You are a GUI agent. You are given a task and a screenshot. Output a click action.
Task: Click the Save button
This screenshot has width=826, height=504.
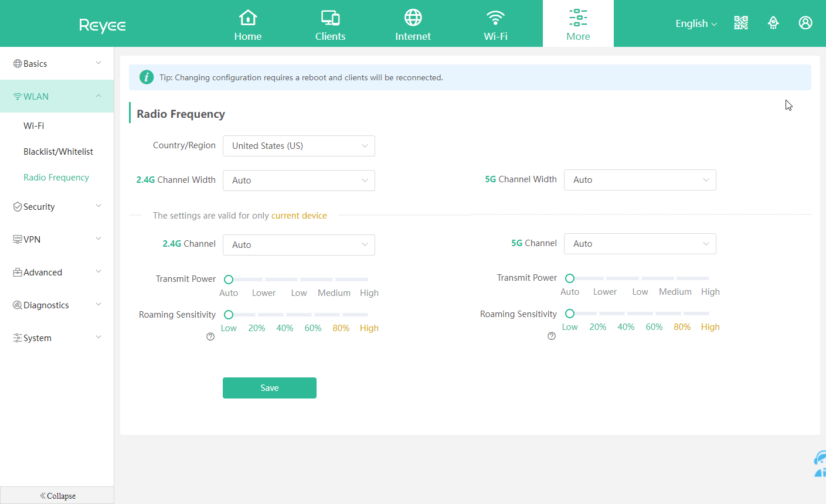[269, 388]
